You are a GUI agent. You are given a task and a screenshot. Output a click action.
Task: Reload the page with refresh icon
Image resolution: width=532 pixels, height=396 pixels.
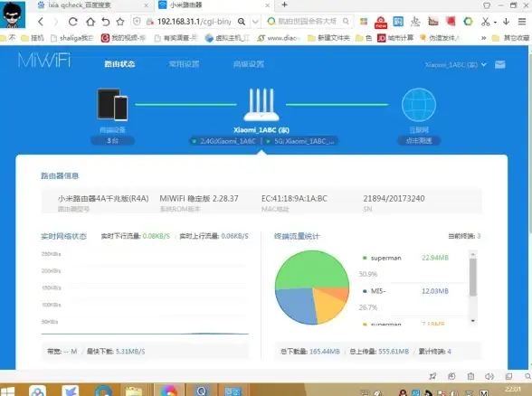72,22
